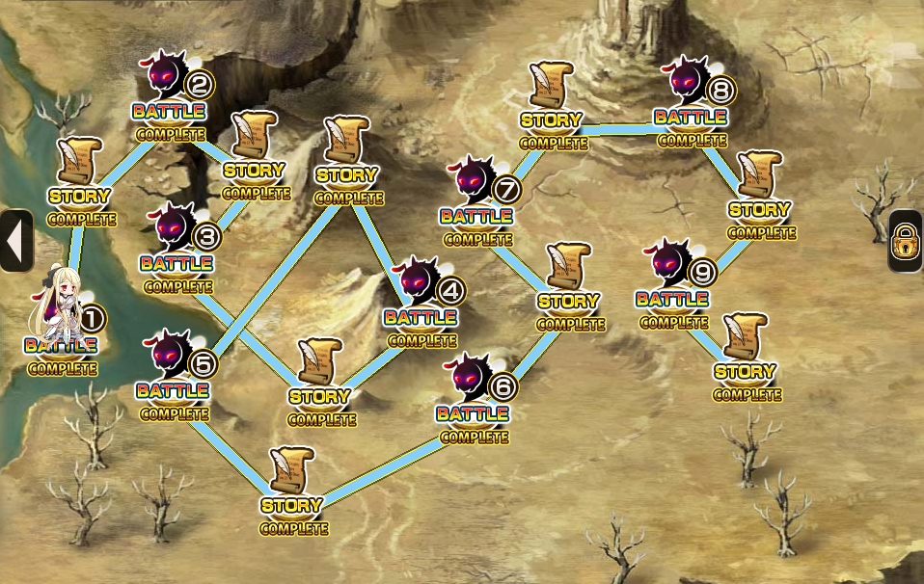
Task: Open Story scroll between Battle 2 and 3
Action: tap(256, 156)
